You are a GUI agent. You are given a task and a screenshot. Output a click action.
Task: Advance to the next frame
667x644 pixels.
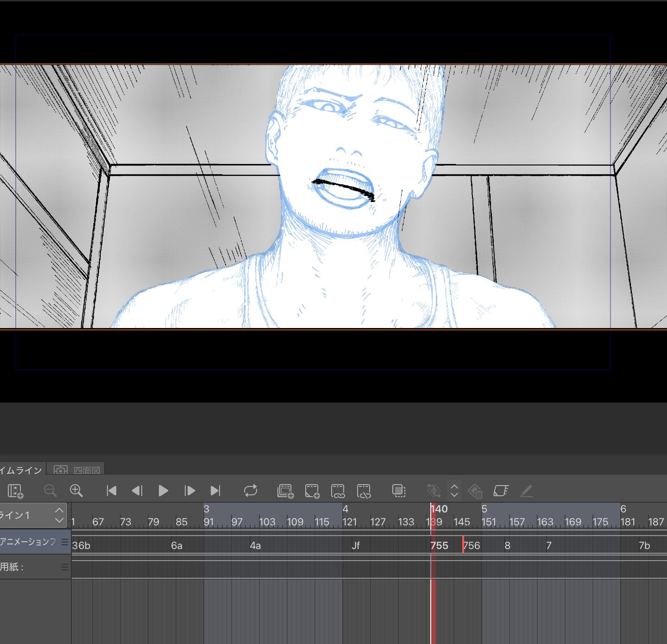(189, 491)
